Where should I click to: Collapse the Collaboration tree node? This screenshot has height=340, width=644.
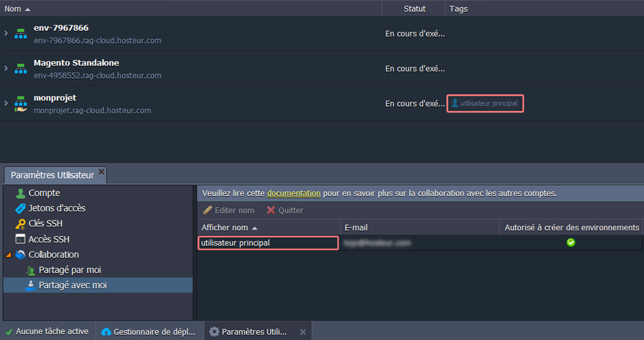pos(8,255)
